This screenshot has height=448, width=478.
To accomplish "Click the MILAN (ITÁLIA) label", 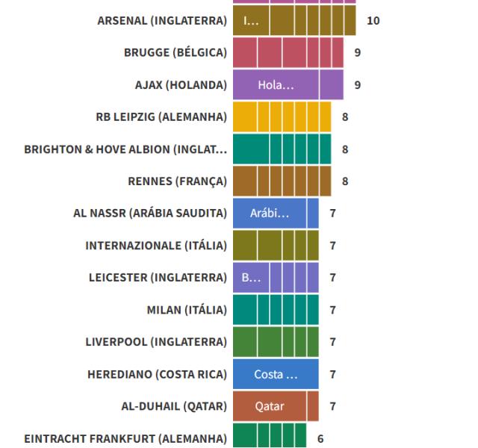I will pos(187,310).
